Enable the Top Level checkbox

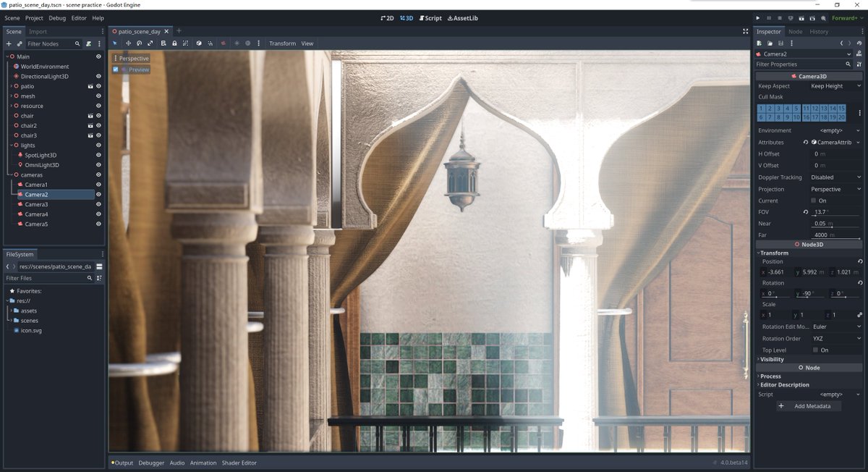(814, 350)
